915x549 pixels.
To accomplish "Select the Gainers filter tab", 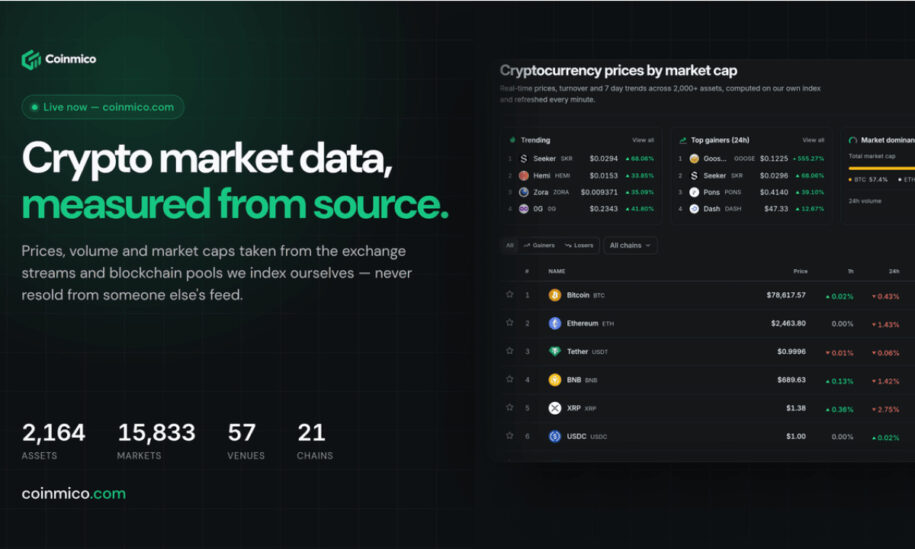I will pos(539,246).
